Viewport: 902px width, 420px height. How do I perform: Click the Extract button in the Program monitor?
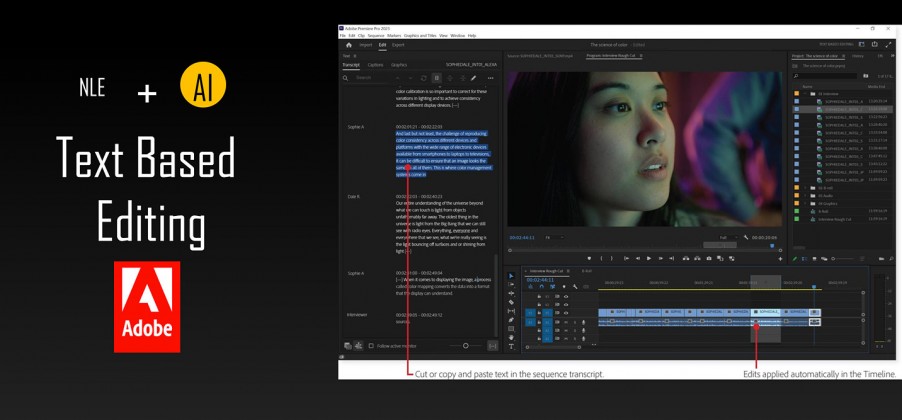697,258
